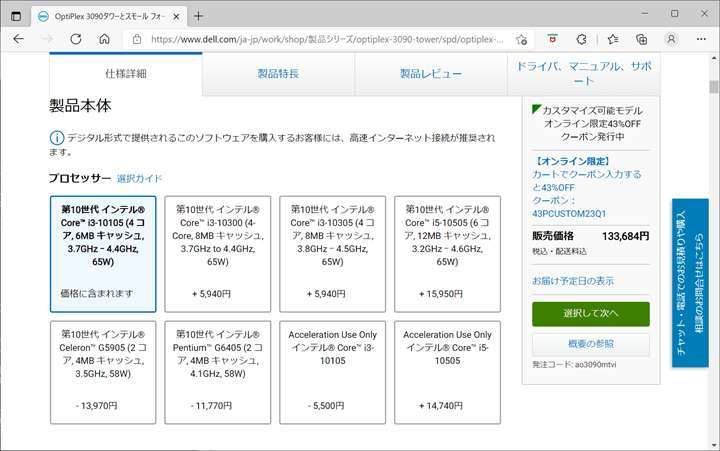Click the browser forward arrow
Viewport: 720px width, 451px height.
pos(47,39)
